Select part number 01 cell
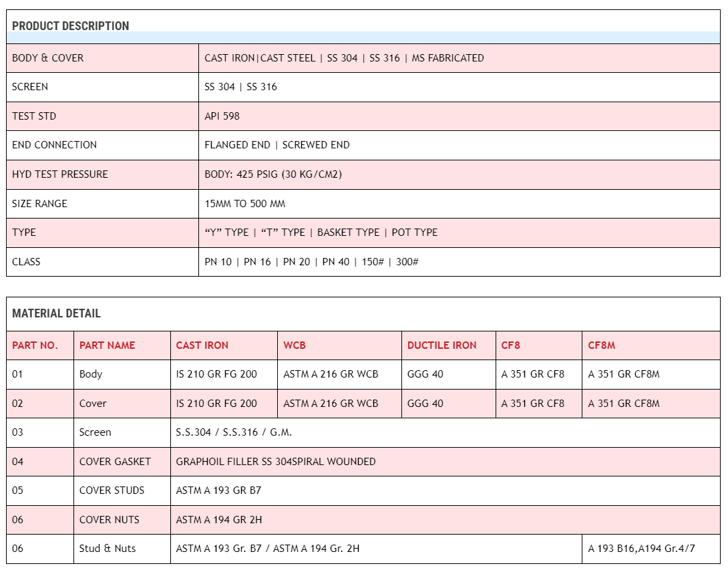The height and width of the screenshot is (570, 728). tap(40, 374)
